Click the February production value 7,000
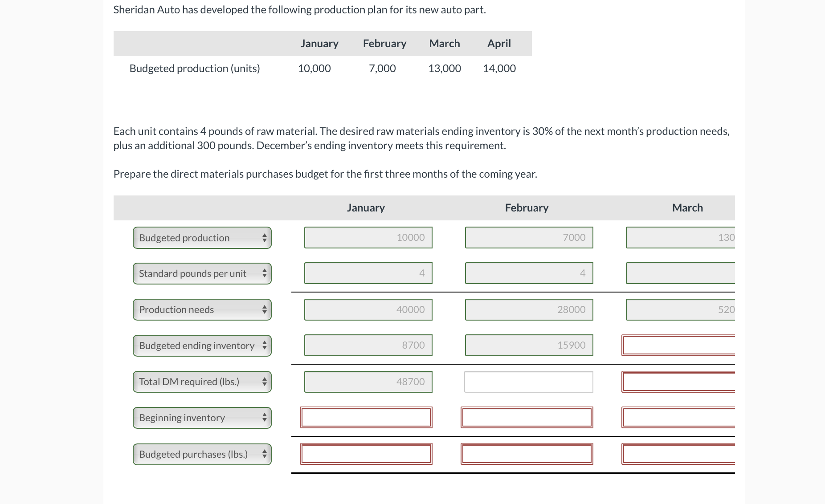This screenshot has height=504, width=825. click(x=382, y=68)
